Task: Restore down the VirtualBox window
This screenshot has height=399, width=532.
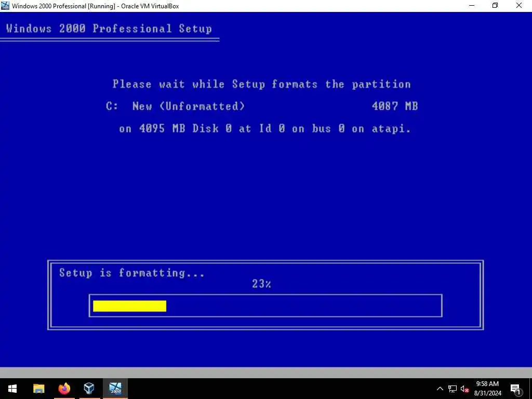Action: point(495,5)
